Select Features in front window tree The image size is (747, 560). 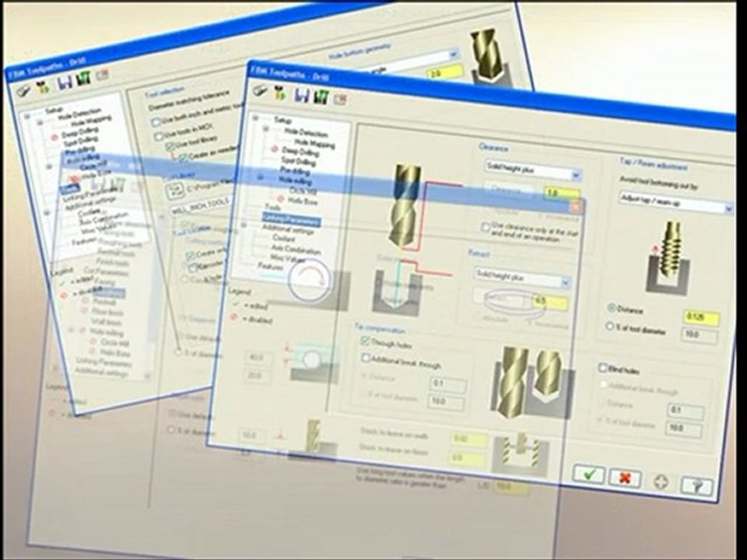coord(270,267)
